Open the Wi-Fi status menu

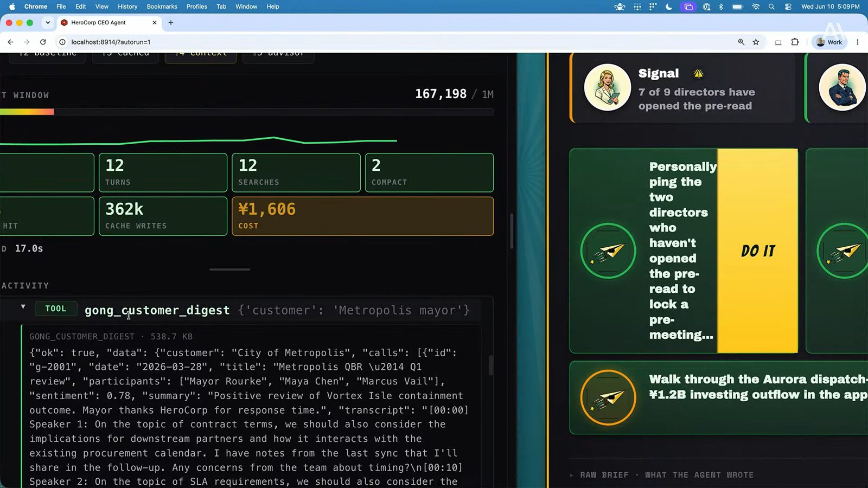(756, 7)
